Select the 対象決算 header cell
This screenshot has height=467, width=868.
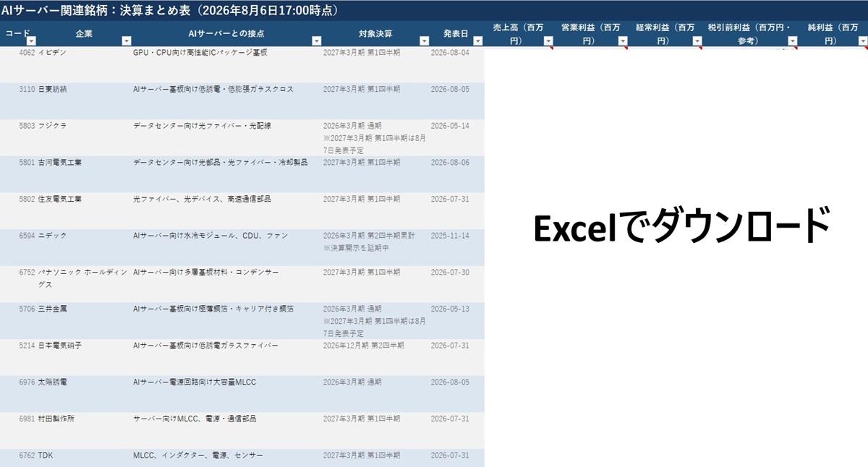point(375,34)
